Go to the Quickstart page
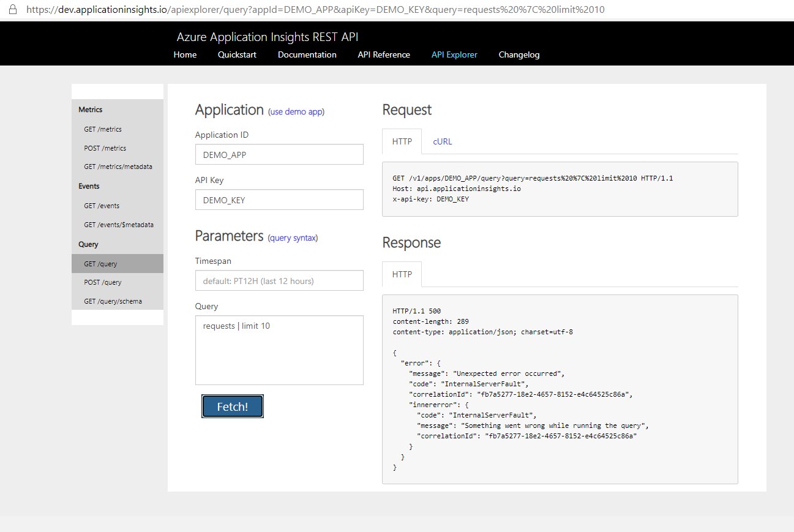794x532 pixels. pos(237,54)
